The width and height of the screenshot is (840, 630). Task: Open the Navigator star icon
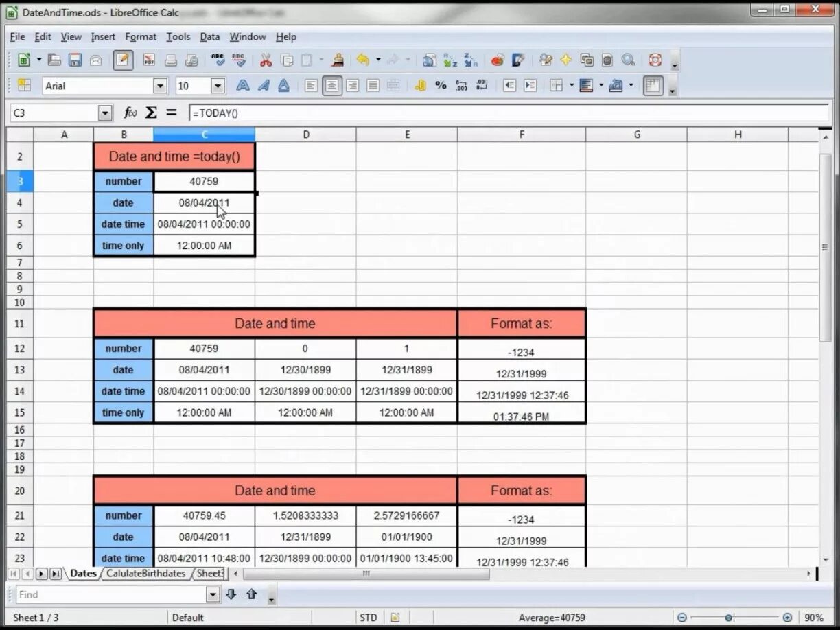(x=566, y=60)
